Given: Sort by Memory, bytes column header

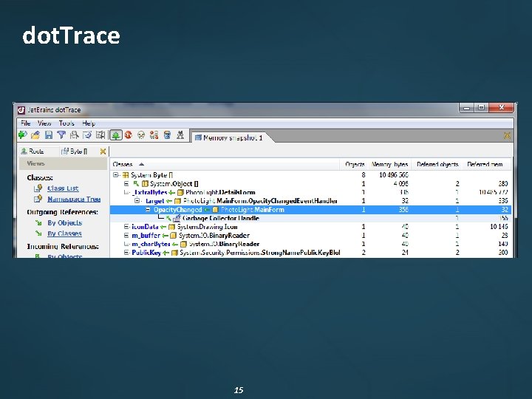Looking at the screenshot, I should (390, 164).
